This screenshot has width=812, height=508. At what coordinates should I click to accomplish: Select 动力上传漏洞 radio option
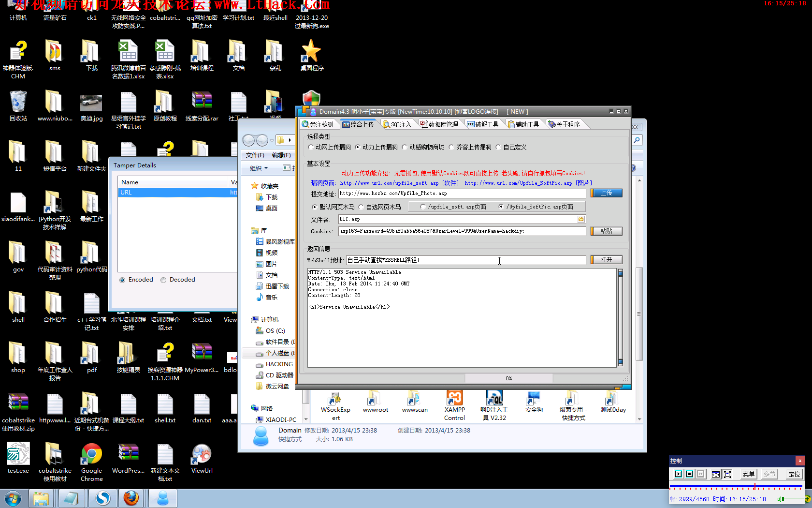click(376, 147)
